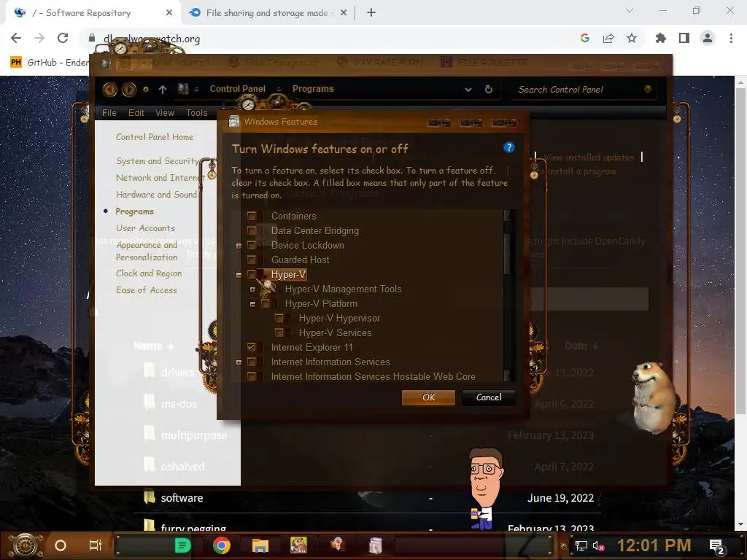Open System and Security category
This screenshot has width=747, height=560.
coord(158,161)
